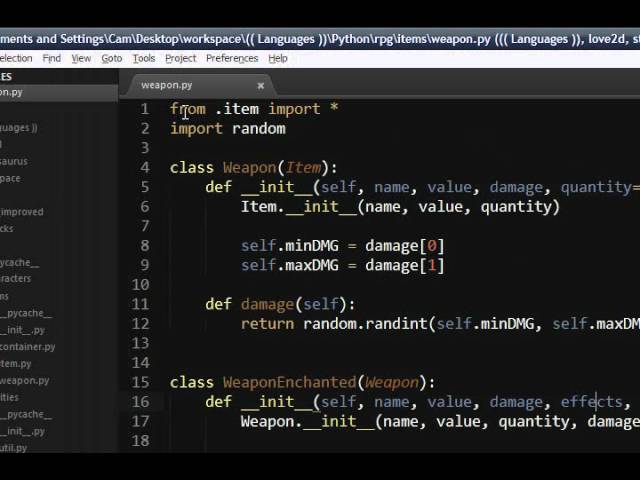
Task: Click line number 11 in gutter
Action: tap(140, 304)
